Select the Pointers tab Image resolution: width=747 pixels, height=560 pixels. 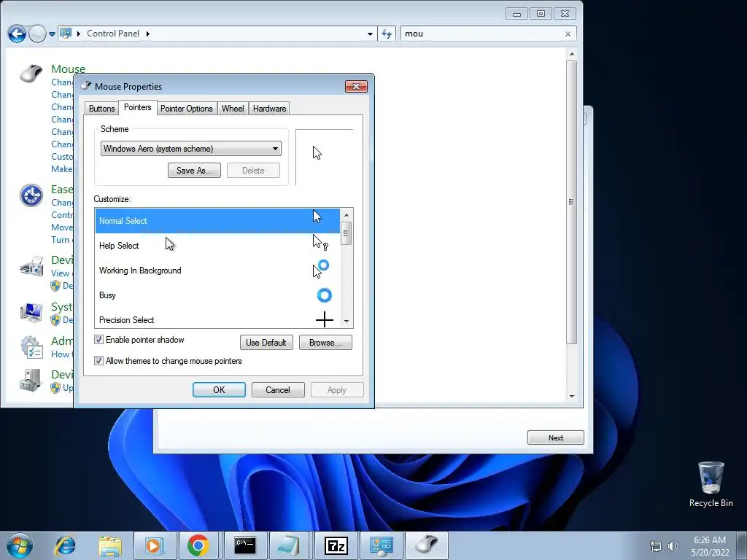pyautogui.click(x=138, y=107)
